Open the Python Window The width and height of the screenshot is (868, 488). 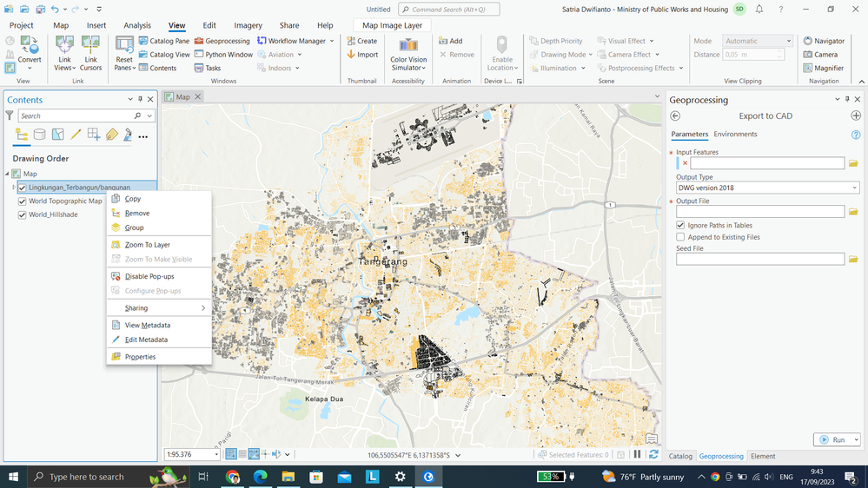coord(223,54)
